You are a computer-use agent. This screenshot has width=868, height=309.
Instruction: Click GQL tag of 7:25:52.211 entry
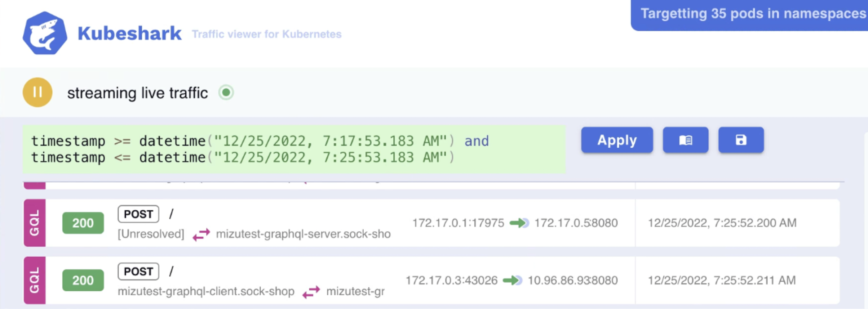click(35, 280)
